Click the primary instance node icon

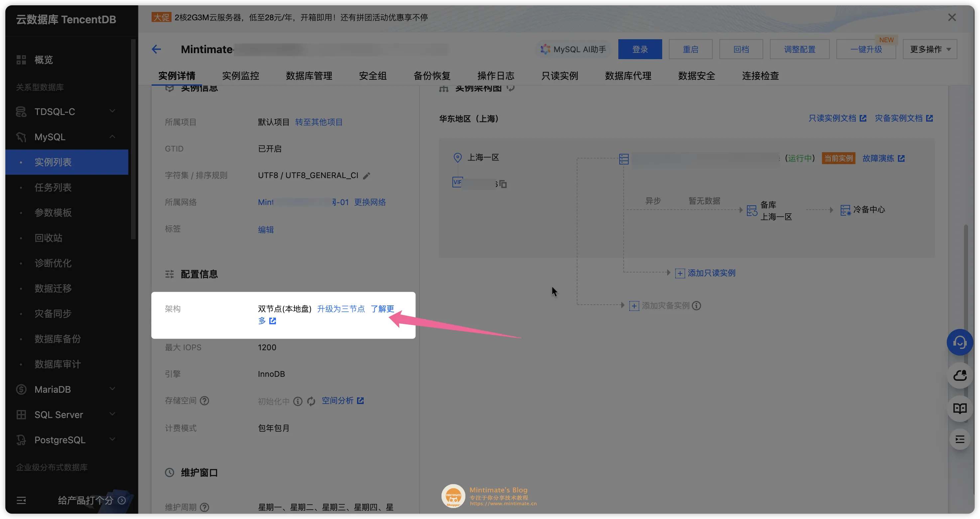[624, 158]
